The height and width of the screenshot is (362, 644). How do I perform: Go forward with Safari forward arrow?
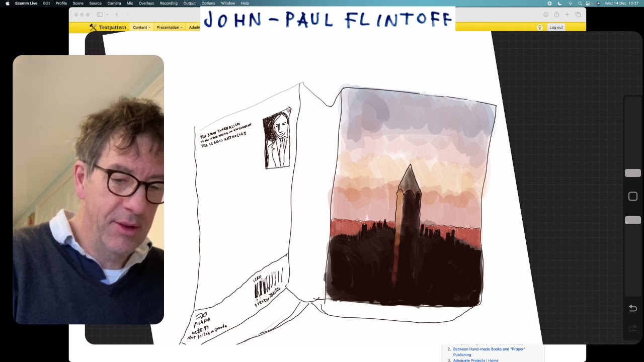pyautogui.click(x=127, y=15)
